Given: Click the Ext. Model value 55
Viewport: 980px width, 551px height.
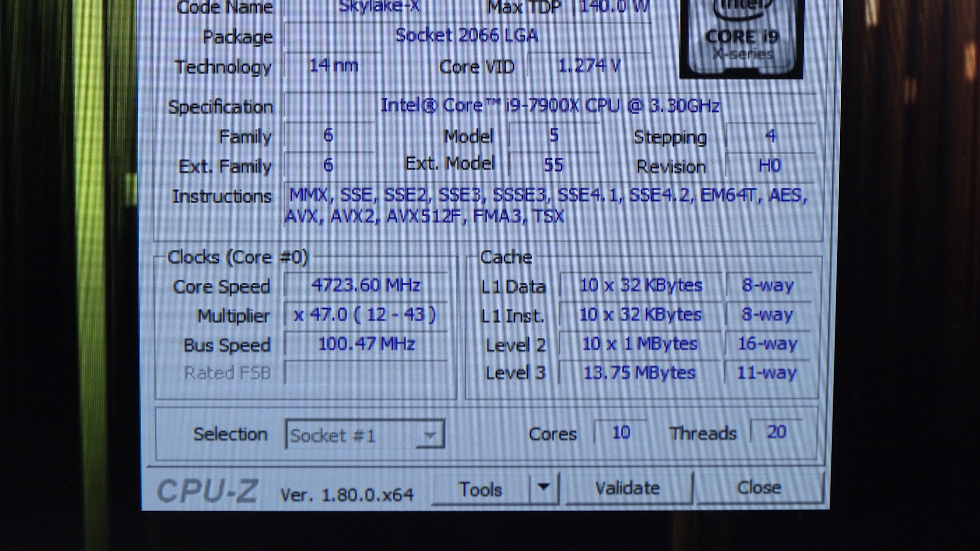Looking at the screenshot, I should click(554, 165).
